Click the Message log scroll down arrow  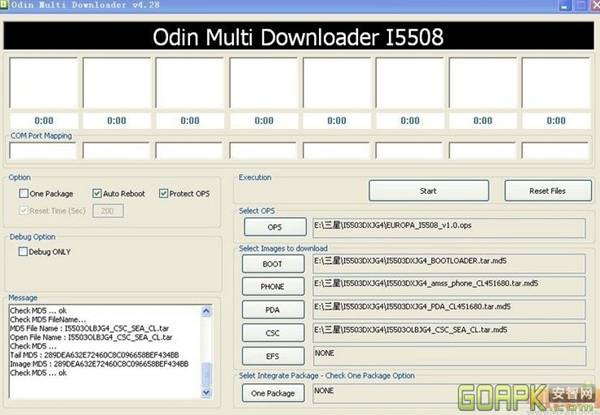click(x=206, y=392)
